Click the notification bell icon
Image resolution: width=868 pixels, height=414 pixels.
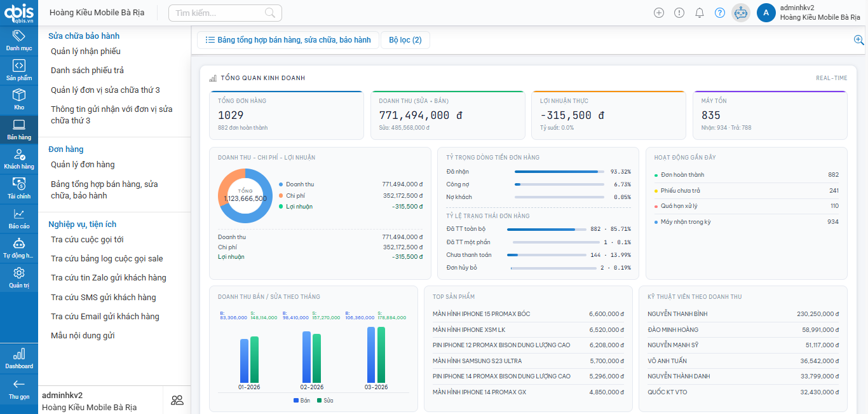tap(700, 12)
